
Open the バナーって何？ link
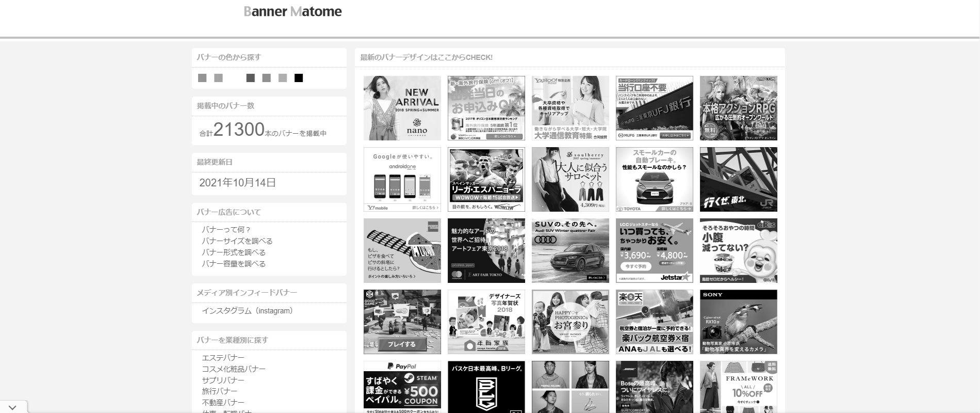(x=226, y=230)
